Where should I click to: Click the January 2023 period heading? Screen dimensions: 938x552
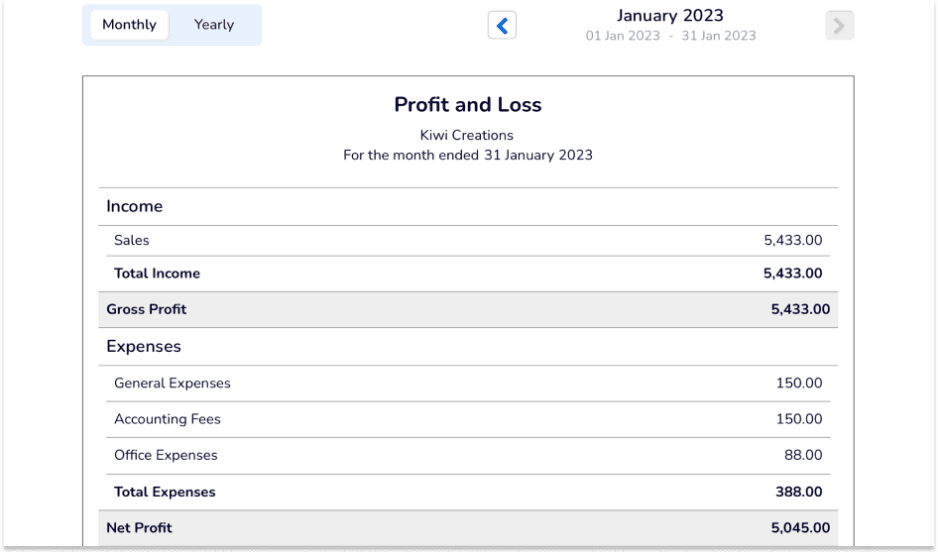pyautogui.click(x=670, y=16)
